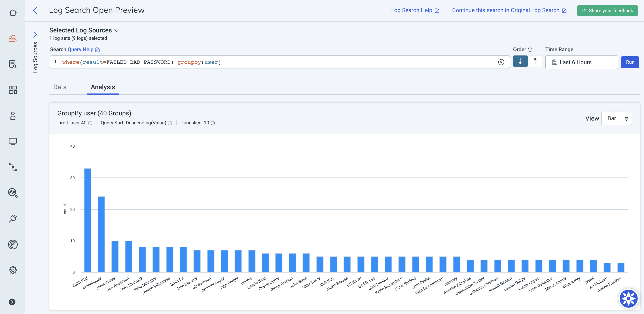Screen dimensions: 644x314
Task: Select the Analysis tab
Action: 103,87
